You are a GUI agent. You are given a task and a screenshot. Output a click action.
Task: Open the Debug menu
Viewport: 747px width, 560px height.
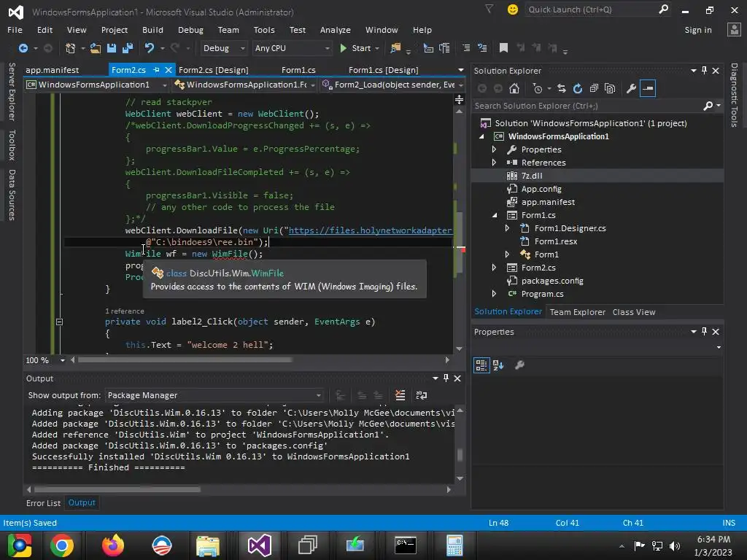(x=190, y=29)
